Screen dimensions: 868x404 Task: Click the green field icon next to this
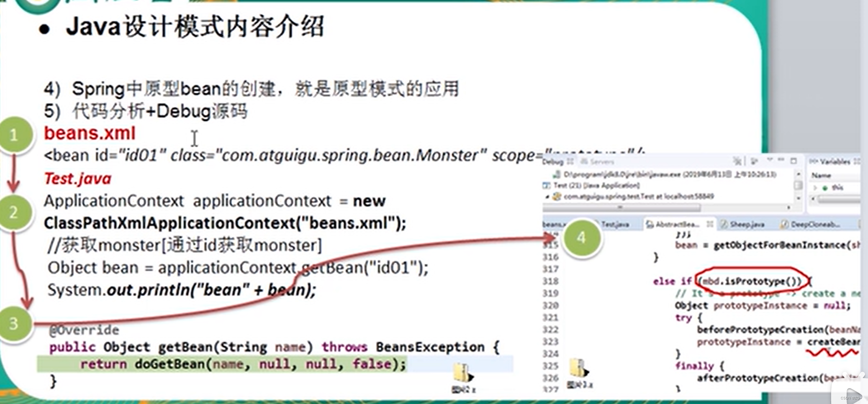point(825,188)
